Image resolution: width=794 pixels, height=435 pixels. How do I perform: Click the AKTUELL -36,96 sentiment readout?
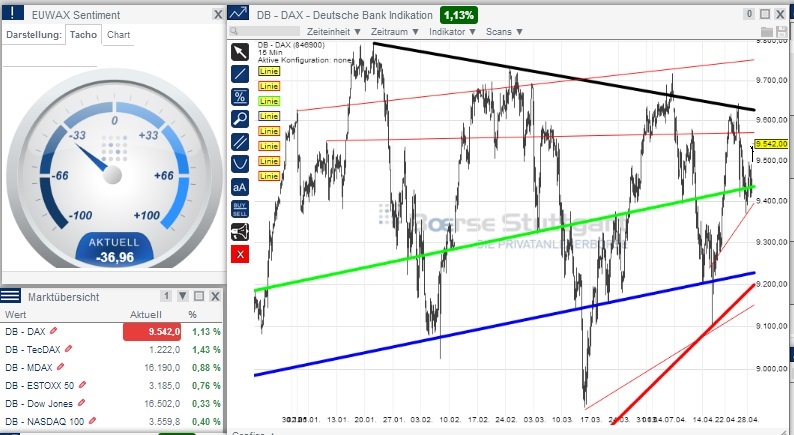(x=115, y=250)
